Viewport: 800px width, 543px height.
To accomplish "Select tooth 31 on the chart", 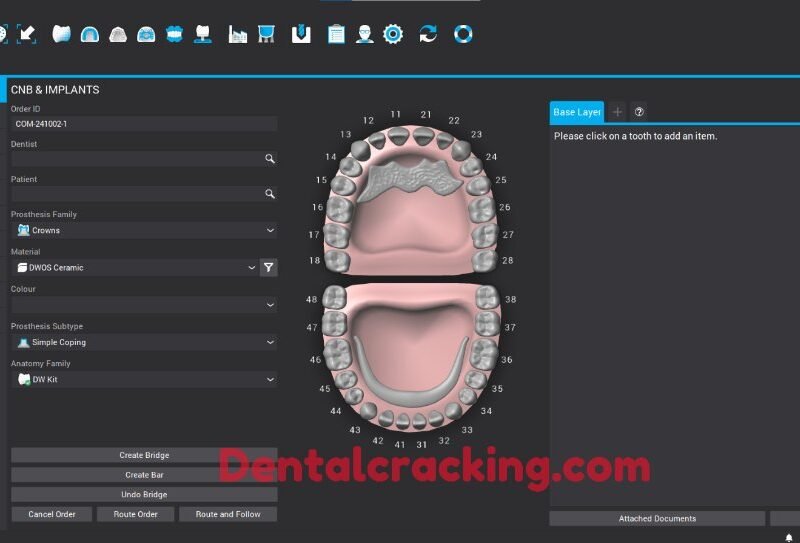I will click(x=419, y=421).
